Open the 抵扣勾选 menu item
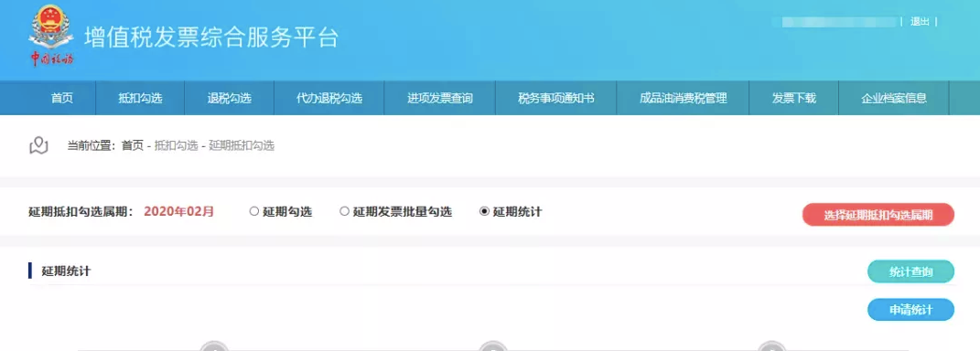The width and height of the screenshot is (980, 351). pyautogui.click(x=140, y=98)
